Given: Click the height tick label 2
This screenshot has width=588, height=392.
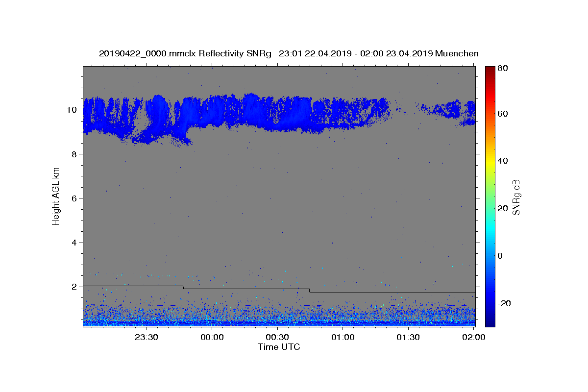Looking at the screenshot, I should click(75, 287).
